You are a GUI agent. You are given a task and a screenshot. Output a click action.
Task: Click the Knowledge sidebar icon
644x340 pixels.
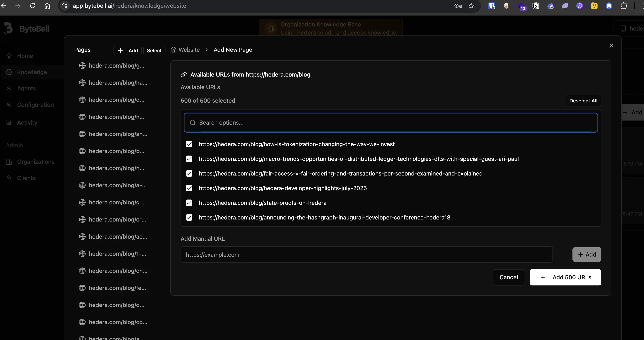(x=9, y=72)
